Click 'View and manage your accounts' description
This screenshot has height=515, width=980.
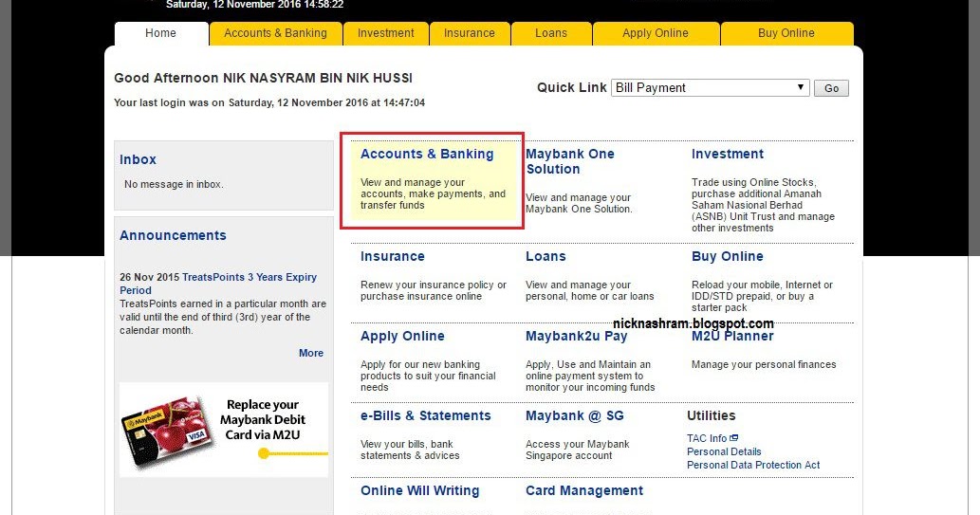(434, 193)
